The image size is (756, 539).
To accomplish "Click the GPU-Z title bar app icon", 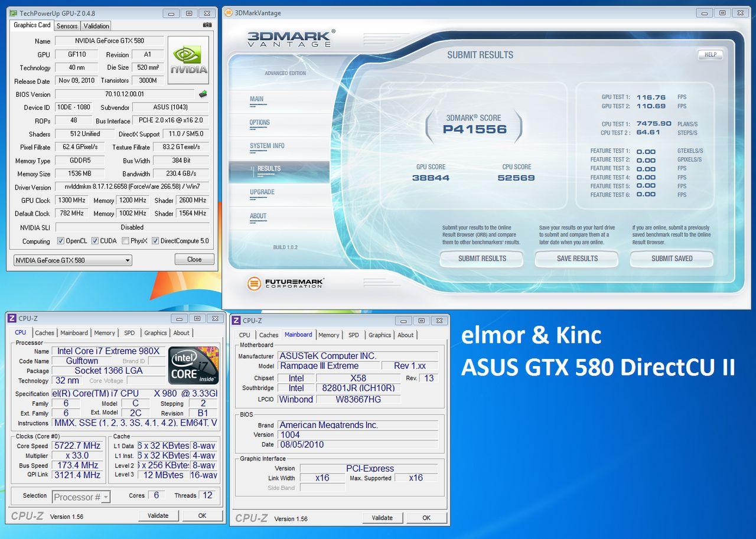I will pos(13,13).
